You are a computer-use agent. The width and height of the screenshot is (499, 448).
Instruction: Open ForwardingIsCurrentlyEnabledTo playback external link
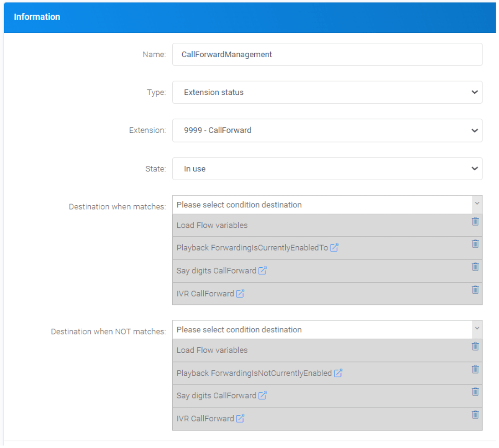click(x=334, y=248)
